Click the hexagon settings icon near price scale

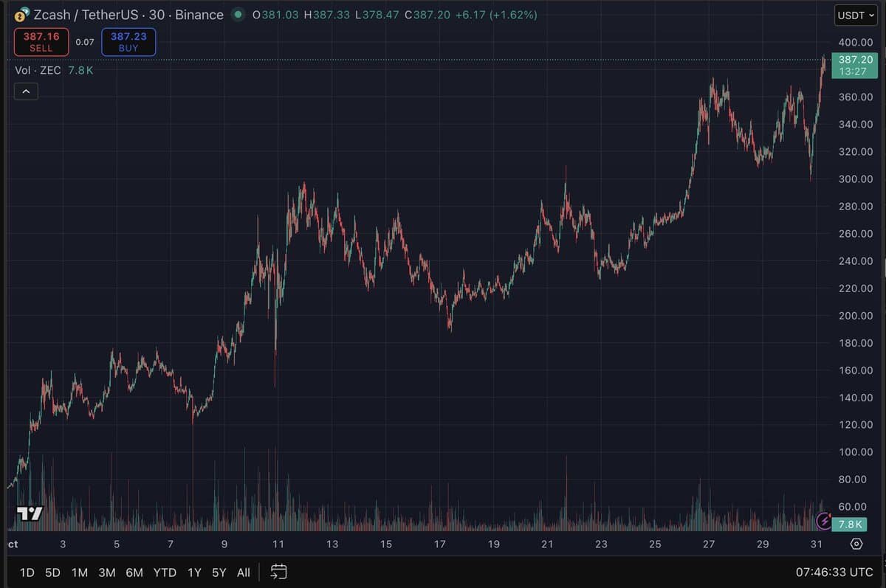pos(856,542)
